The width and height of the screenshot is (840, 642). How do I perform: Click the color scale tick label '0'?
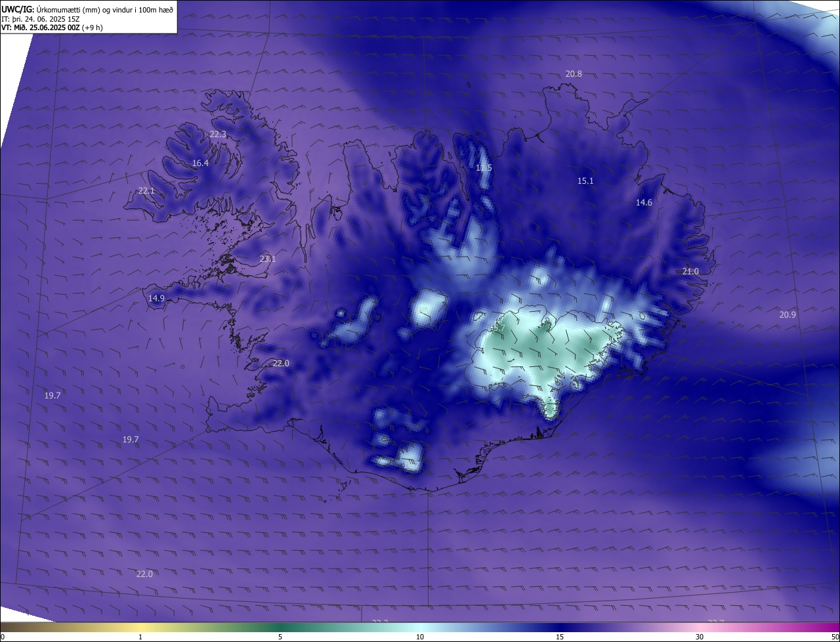pyautogui.click(x=3, y=637)
